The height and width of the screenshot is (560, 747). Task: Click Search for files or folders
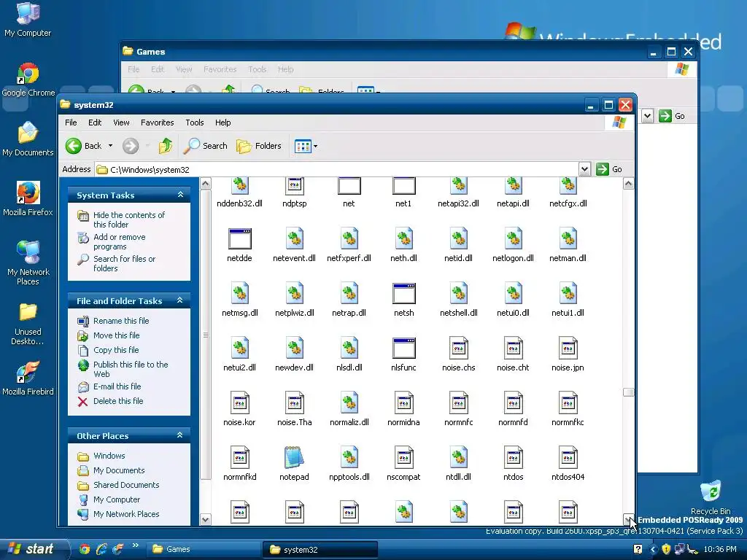pos(124,263)
